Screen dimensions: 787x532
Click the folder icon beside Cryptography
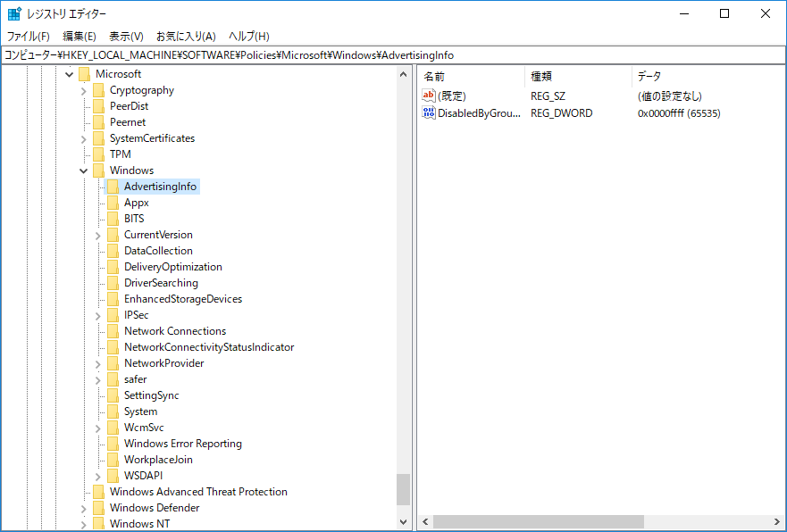coord(98,90)
